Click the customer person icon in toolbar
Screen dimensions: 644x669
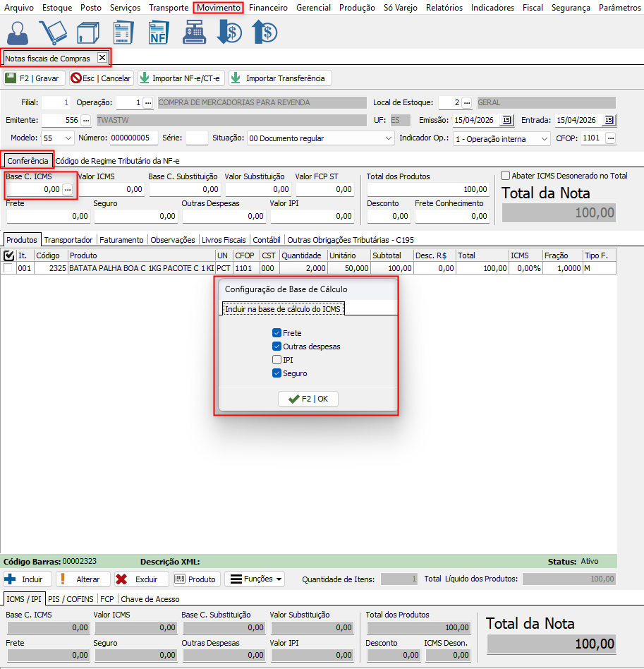tap(19, 32)
